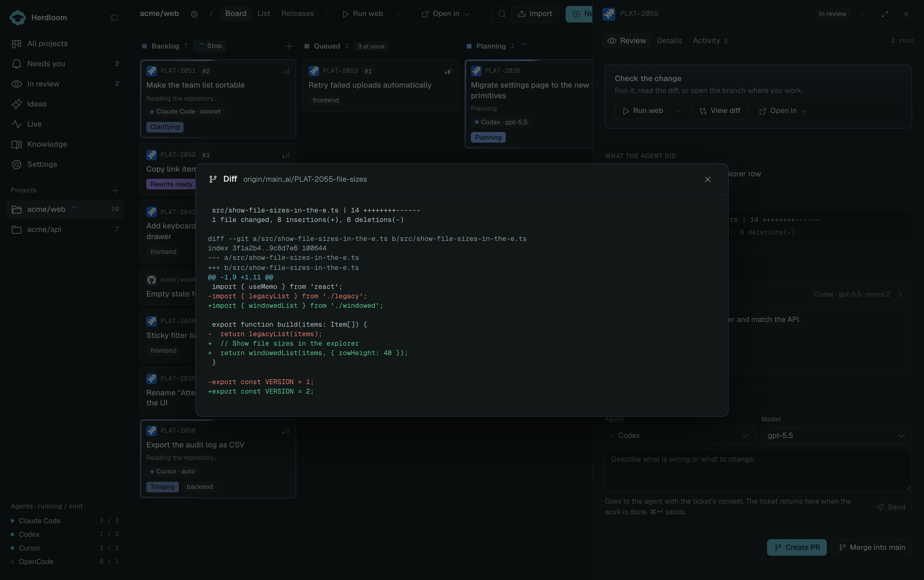
Task: Open the Model gpt-5.5 dropdown
Action: coord(837,436)
